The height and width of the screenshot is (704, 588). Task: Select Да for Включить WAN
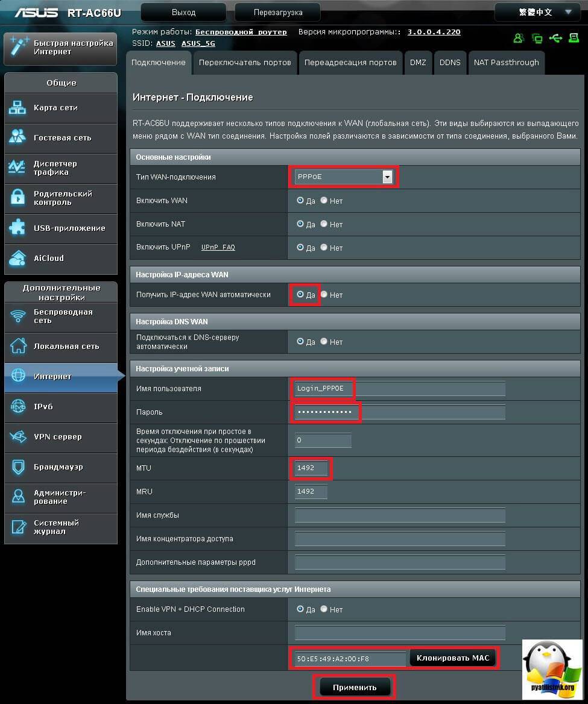pyautogui.click(x=300, y=201)
